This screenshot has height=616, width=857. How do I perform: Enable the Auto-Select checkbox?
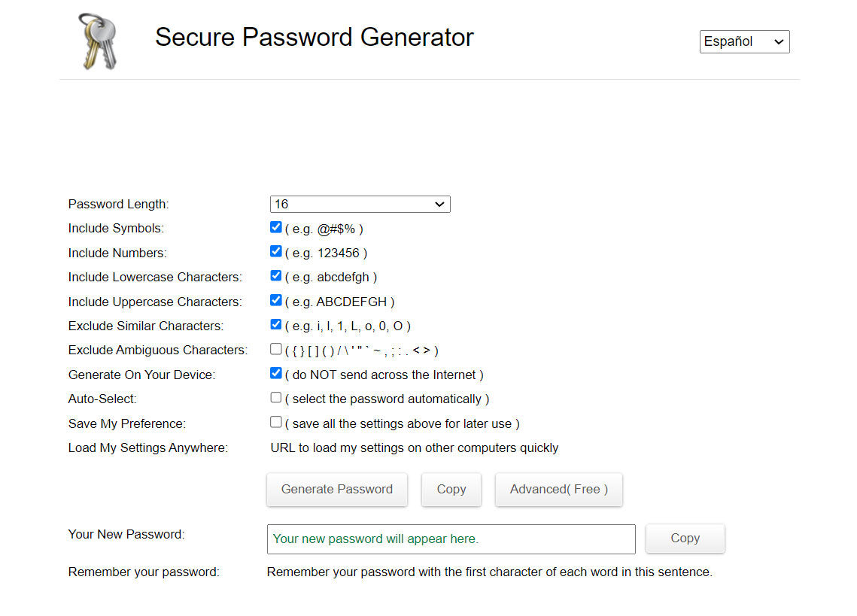point(276,397)
